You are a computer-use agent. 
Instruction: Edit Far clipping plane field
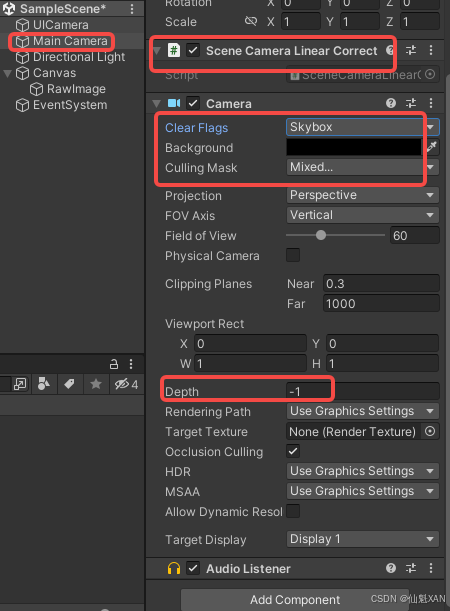(381, 304)
